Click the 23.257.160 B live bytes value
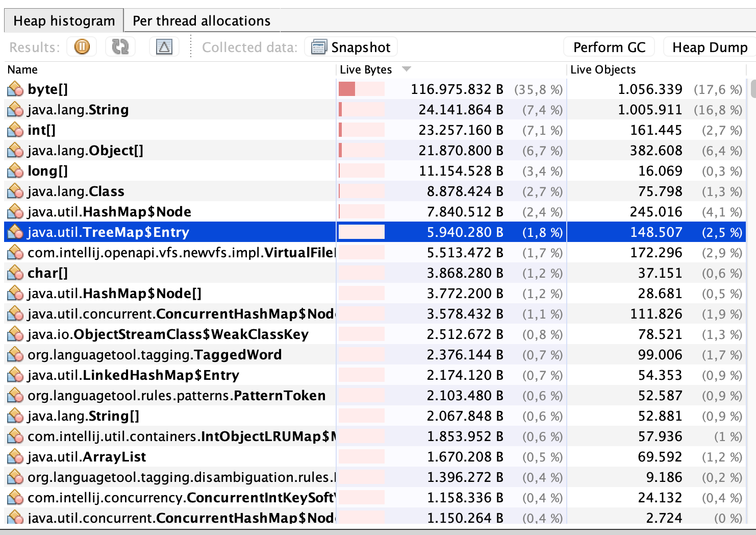The width and height of the screenshot is (756, 535). (x=461, y=130)
